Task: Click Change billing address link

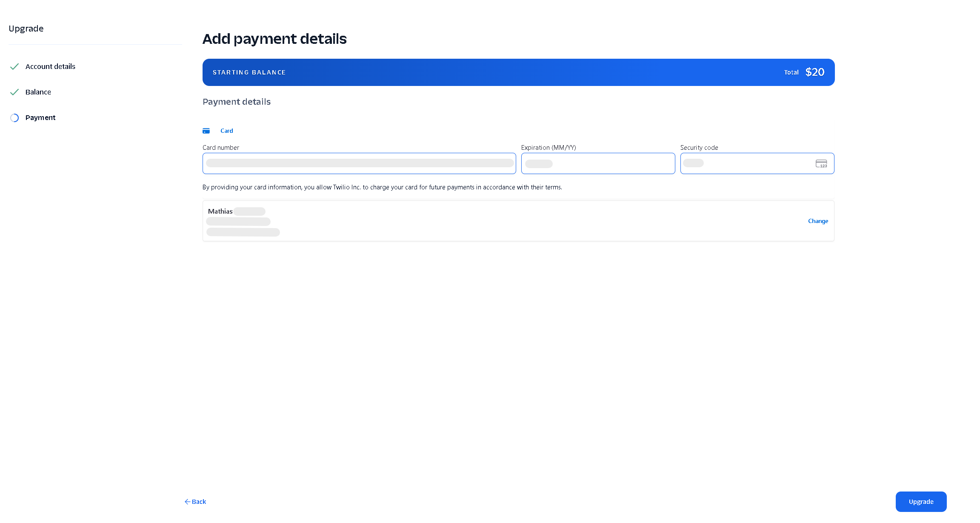Action: [818, 221]
